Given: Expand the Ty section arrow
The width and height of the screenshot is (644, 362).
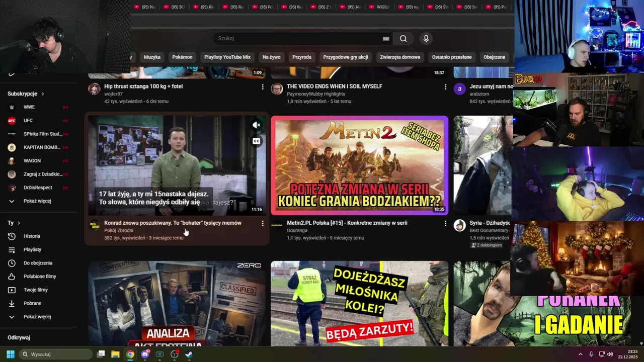Looking at the screenshot, I should click(19, 223).
